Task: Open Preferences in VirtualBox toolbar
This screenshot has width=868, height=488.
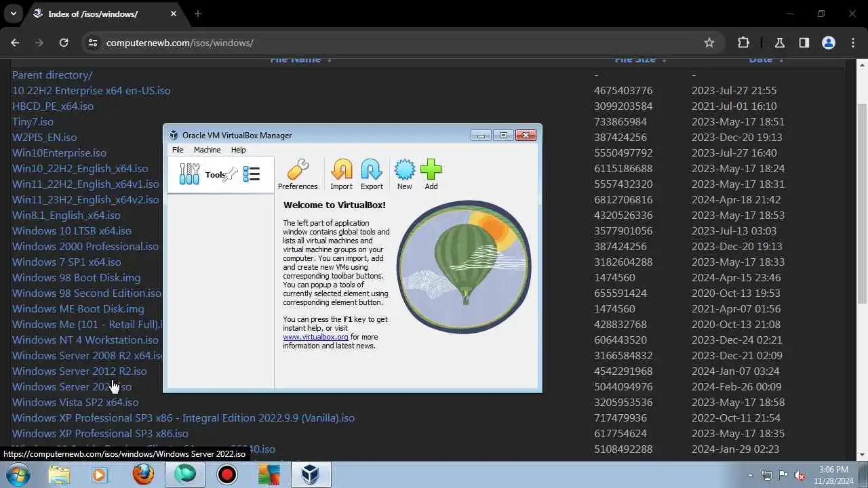Action: tap(298, 174)
